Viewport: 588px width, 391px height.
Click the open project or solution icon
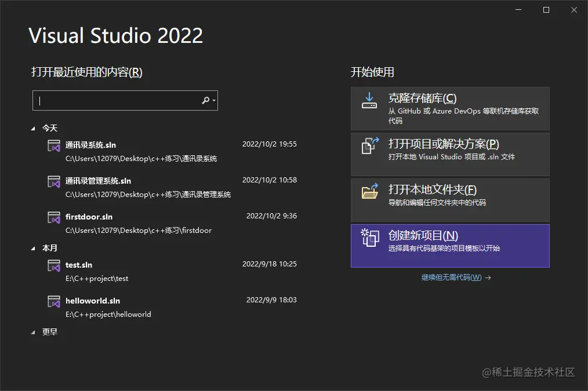tap(370, 146)
